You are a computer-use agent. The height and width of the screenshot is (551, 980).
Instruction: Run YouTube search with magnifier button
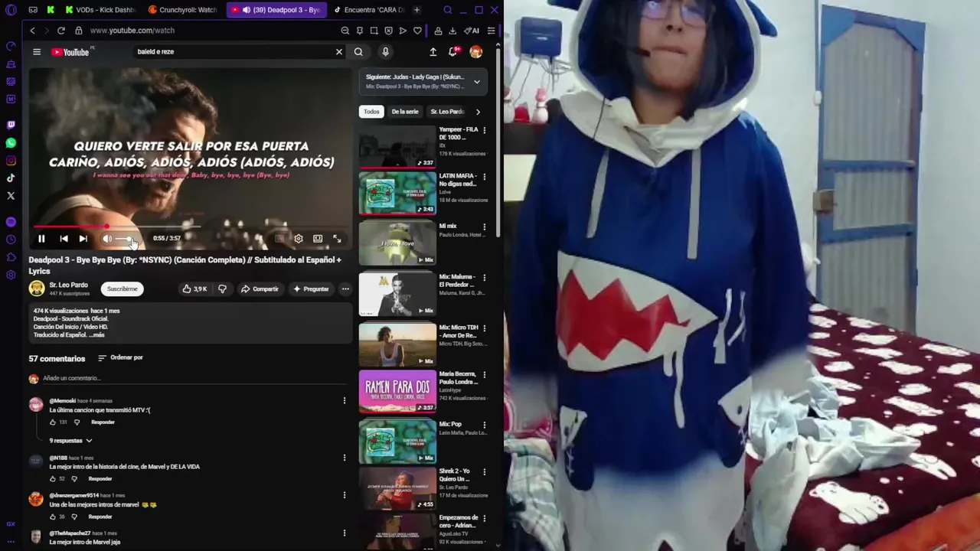click(358, 52)
